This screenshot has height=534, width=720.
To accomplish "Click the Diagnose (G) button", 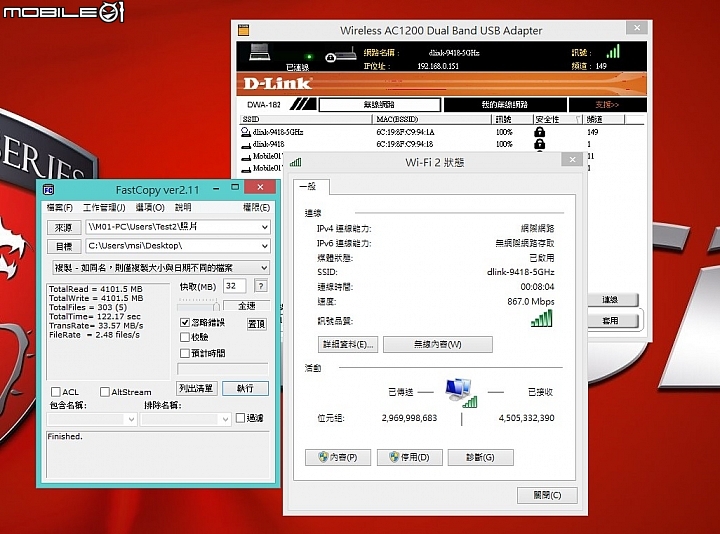I will coord(480,457).
